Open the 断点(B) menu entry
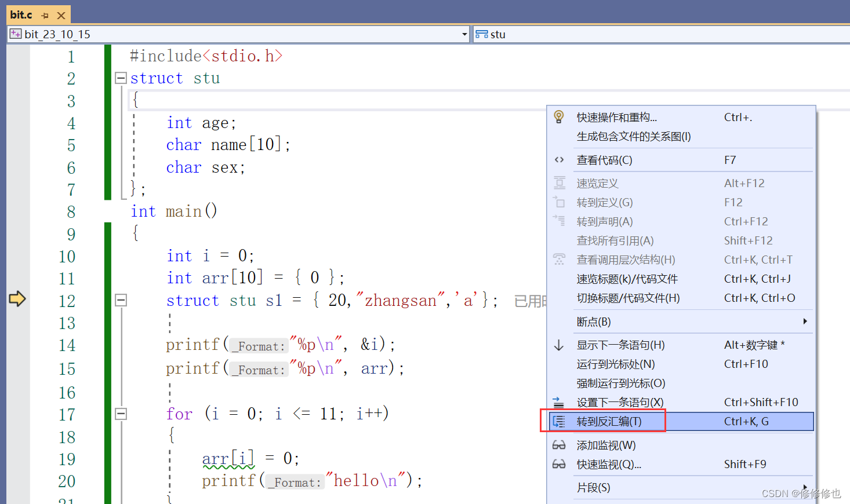The height and width of the screenshot is (504, 850). tap(681, 322)
